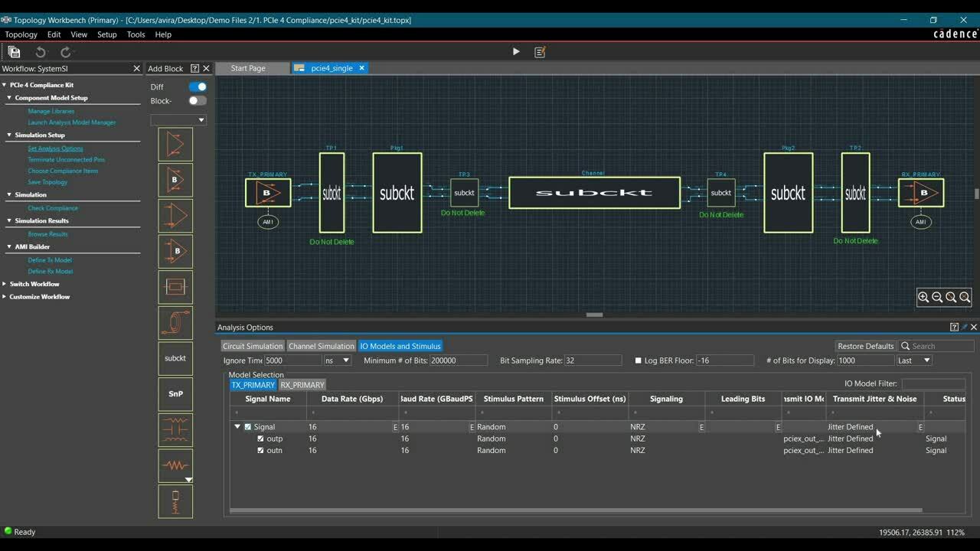The image size is (980, 551).
Task: Close the pcie4_single tab
Action: click(362, 68)
